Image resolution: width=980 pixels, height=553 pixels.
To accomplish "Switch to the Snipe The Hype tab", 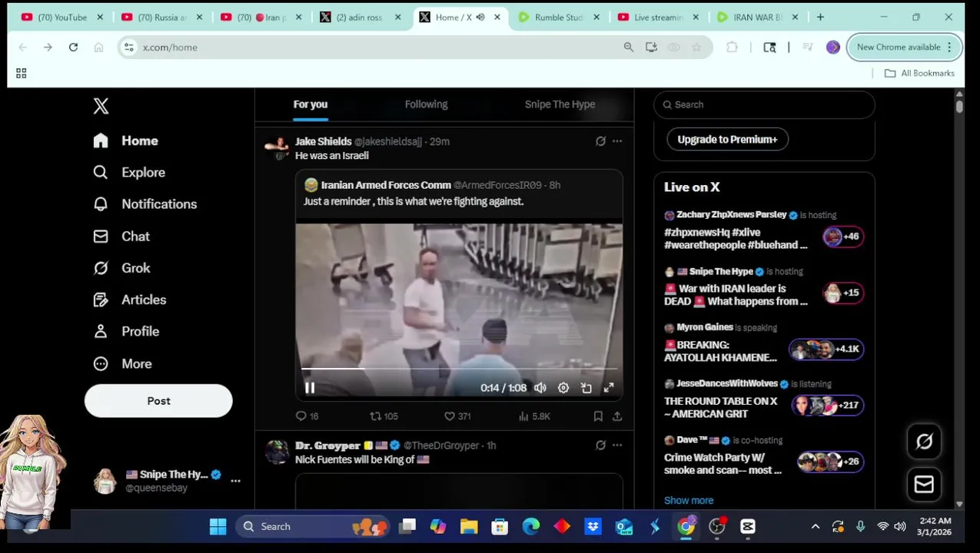I will pyautogui.click(x=560, y=104).
